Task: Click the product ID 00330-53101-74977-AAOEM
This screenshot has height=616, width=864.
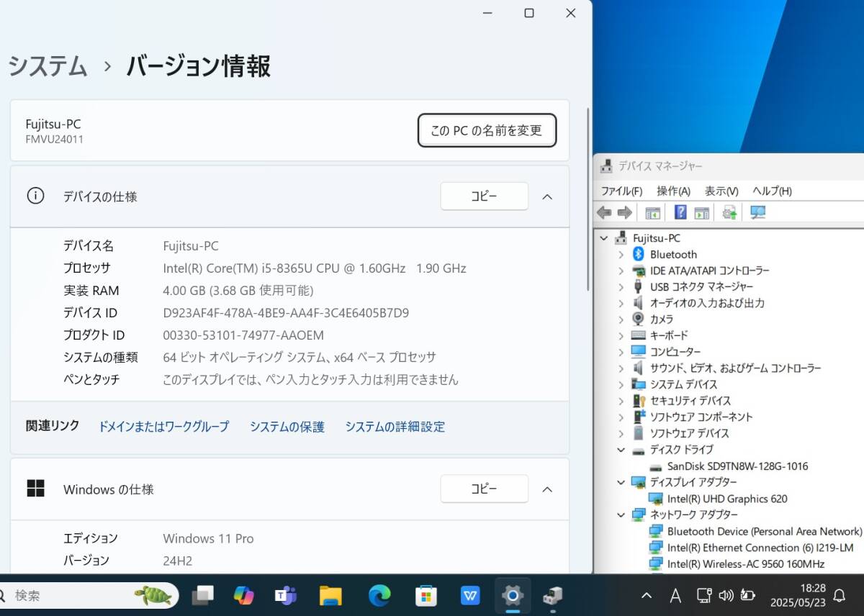Action: click(243, 335)
